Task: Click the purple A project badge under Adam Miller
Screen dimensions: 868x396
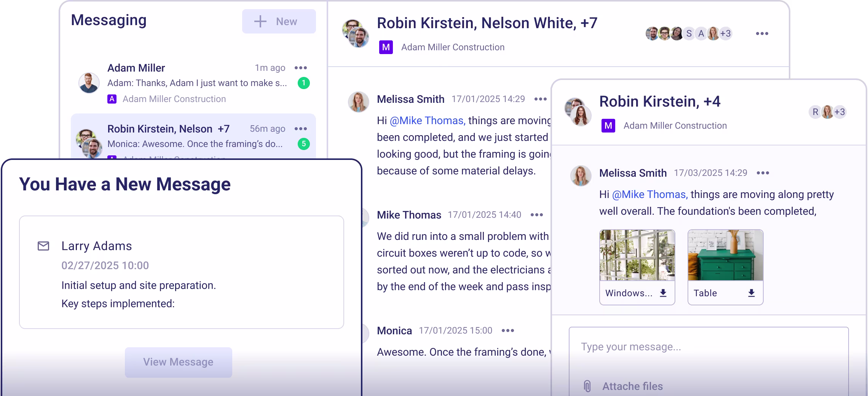Action: coord(112,99)
